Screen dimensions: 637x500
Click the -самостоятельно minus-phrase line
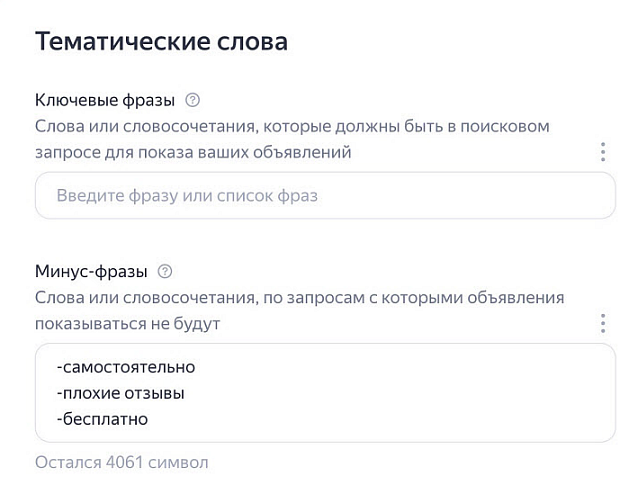[x=126, y=366]
